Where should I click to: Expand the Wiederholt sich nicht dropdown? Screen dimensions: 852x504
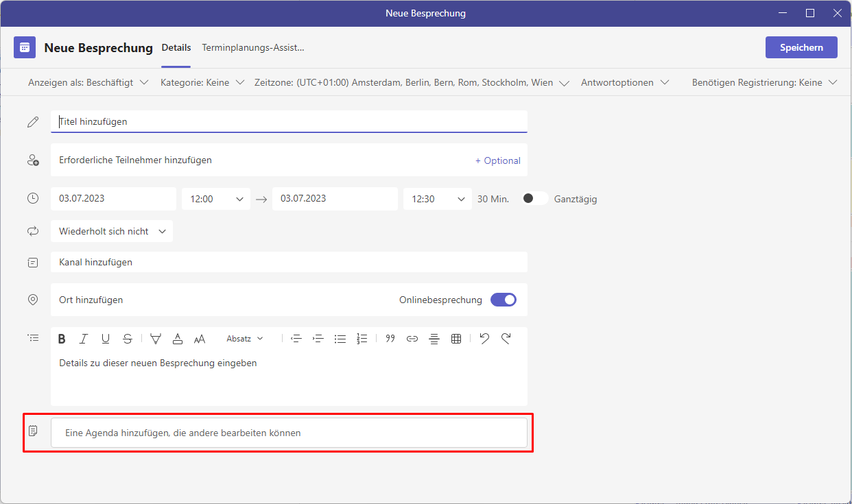pos(112,231)
